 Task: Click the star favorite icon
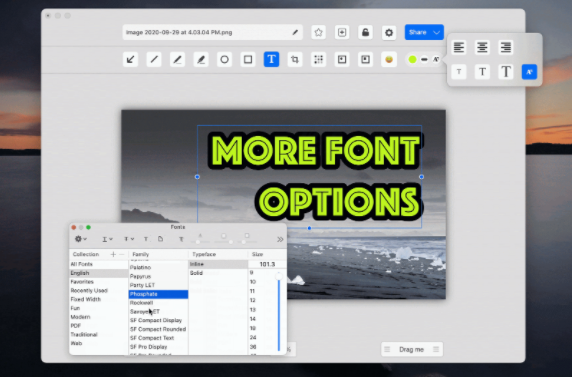pyautogui.click(x=318, y=32)
